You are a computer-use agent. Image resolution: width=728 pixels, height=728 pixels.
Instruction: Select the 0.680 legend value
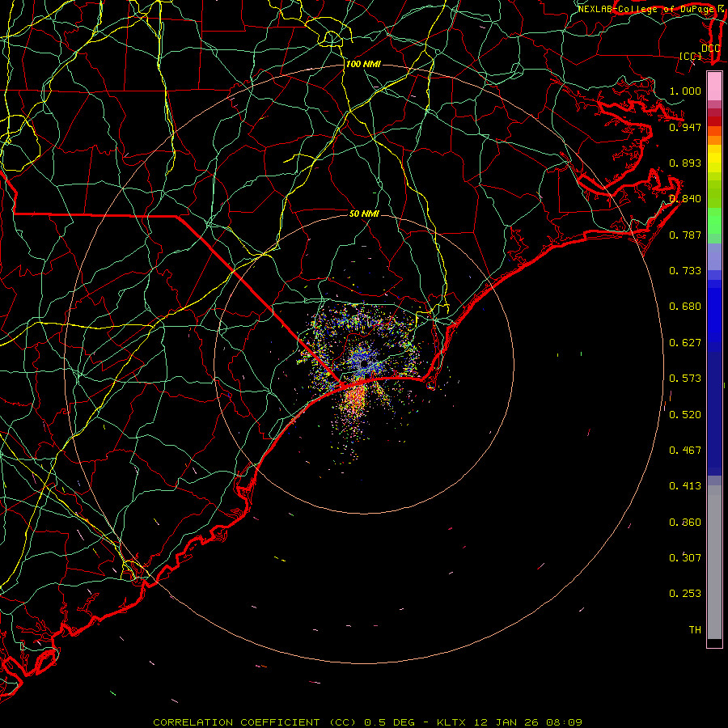pyautogui.click(x=685, y=307)
